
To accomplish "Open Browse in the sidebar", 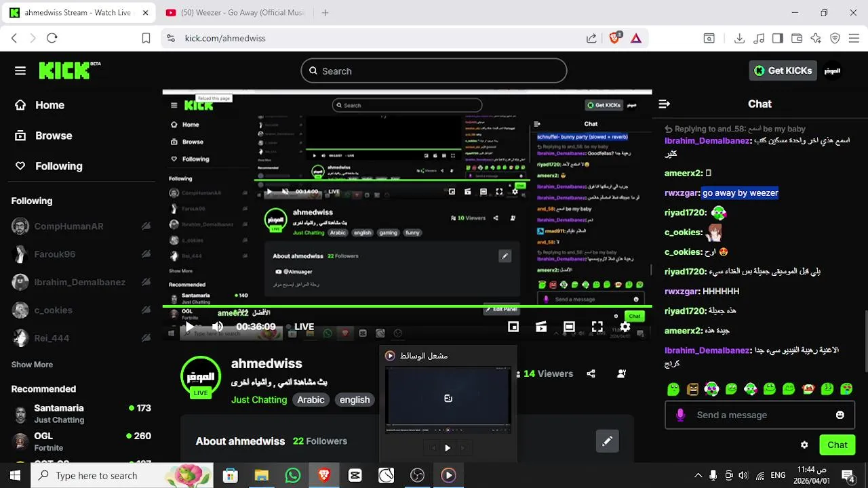I will (44, 136).
